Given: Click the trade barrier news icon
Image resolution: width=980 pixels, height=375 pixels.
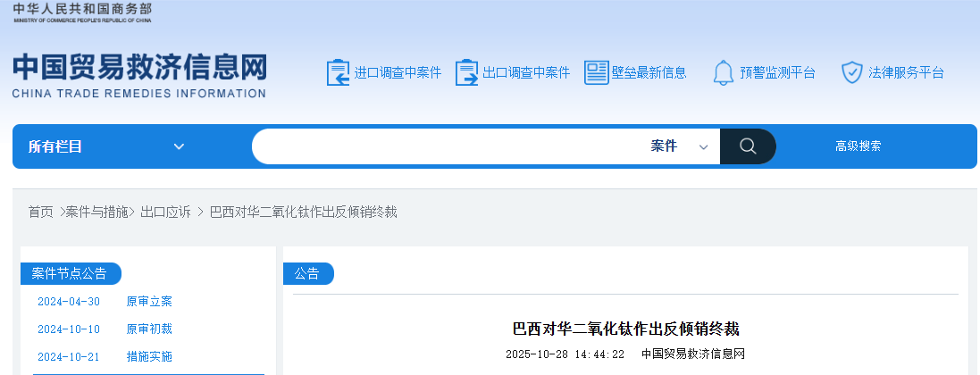Looking at the screenshot, I should click(x=596, y=72).
